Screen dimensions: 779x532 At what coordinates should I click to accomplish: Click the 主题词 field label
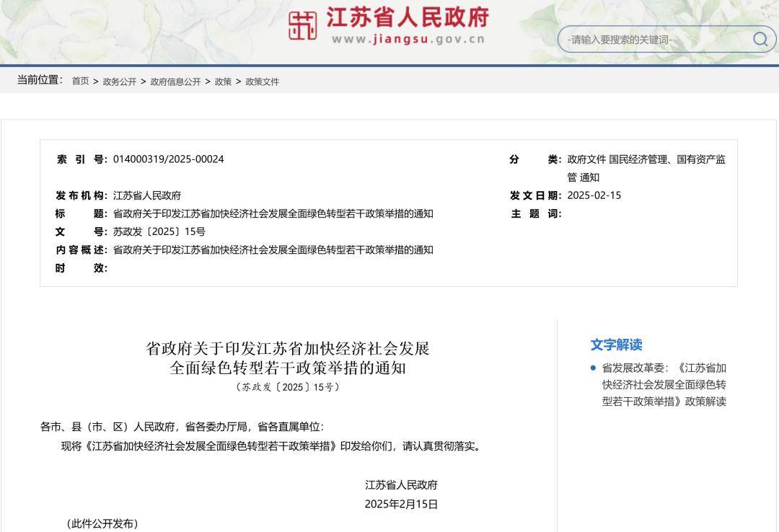pos(536,213)
